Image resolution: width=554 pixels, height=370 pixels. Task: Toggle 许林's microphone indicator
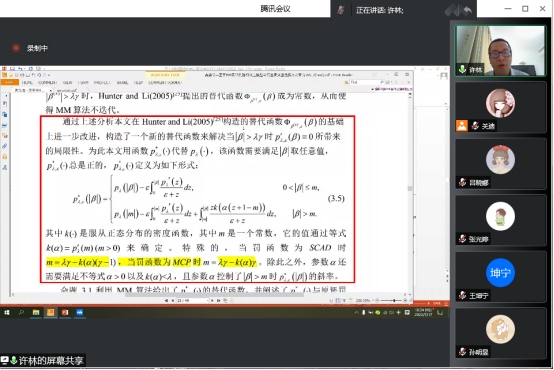(x=462, y=69)
